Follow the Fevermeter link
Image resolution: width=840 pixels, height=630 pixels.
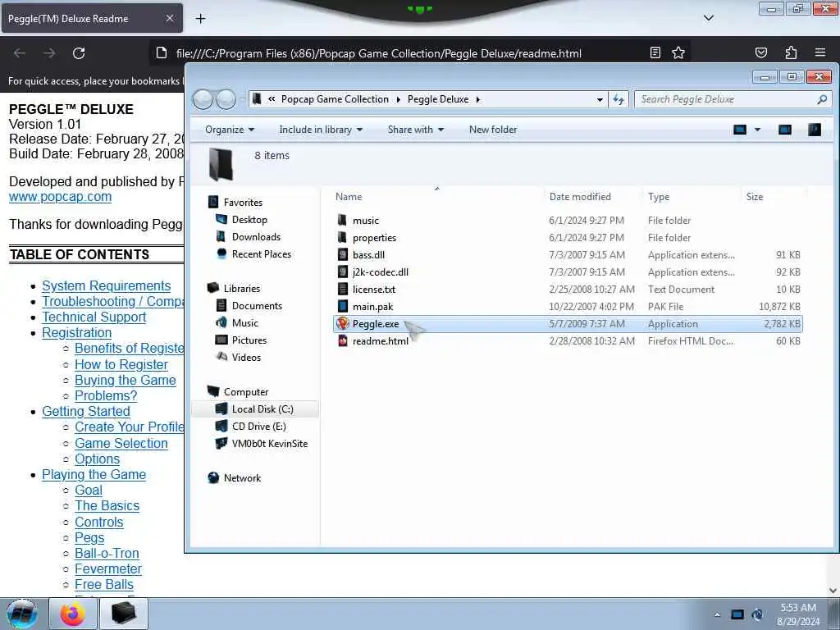pyautogui.click(x=108, y=569)
